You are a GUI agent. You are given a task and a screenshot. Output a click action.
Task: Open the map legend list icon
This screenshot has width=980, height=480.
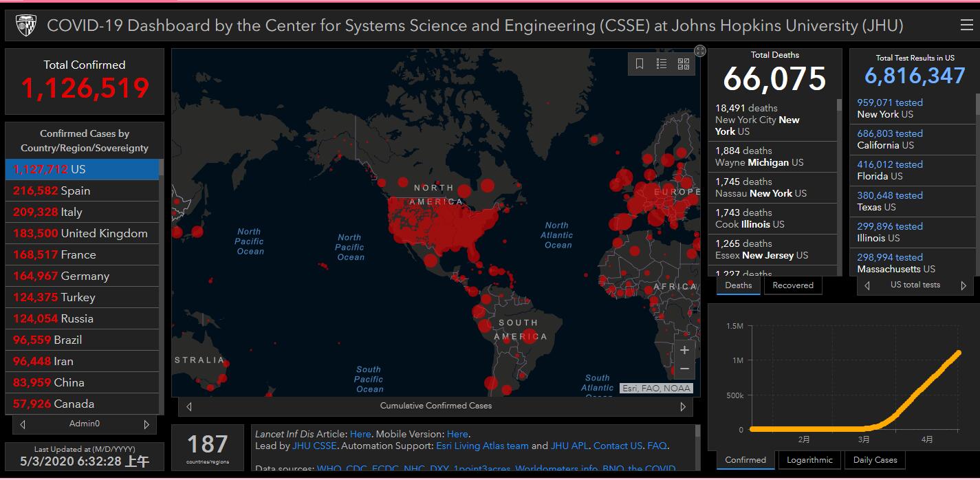pyautogui.click(x=662, y=64)
